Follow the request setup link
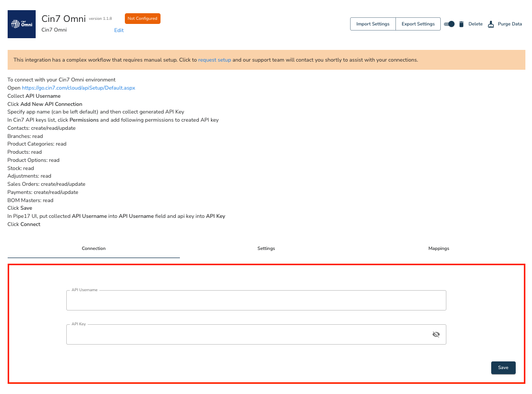This screenshot has width=532, height=394. [x=215, y=60]
